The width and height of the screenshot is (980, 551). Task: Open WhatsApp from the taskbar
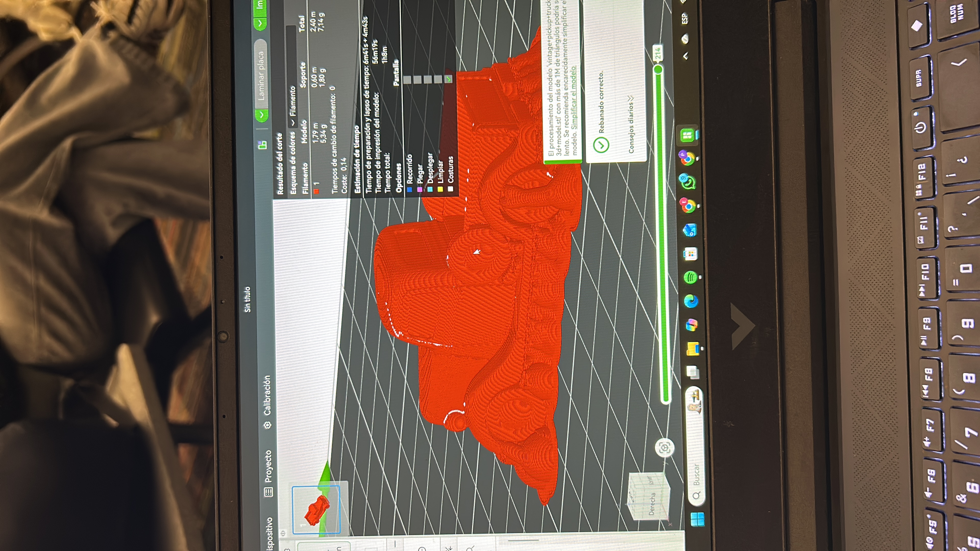[x=688, y=183]
